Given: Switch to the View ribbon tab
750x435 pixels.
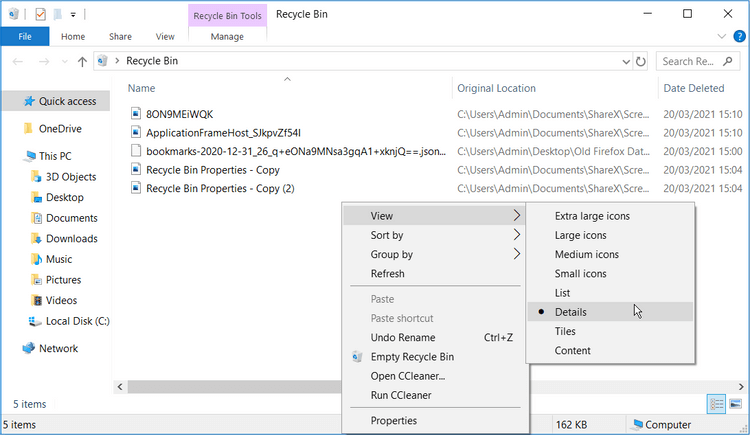Looking at the screenshot, I should 165,36.
